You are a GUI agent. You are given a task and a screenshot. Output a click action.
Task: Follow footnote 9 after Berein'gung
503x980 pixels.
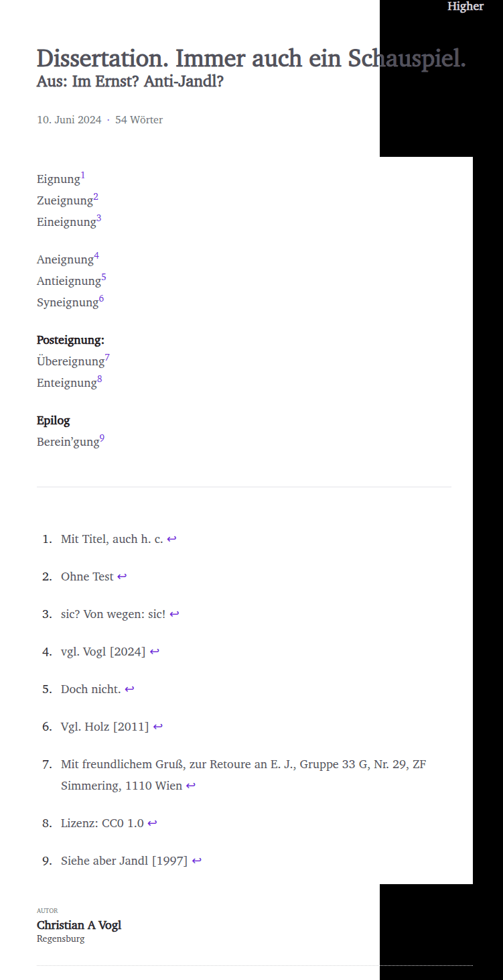click(x=102, y=438)
